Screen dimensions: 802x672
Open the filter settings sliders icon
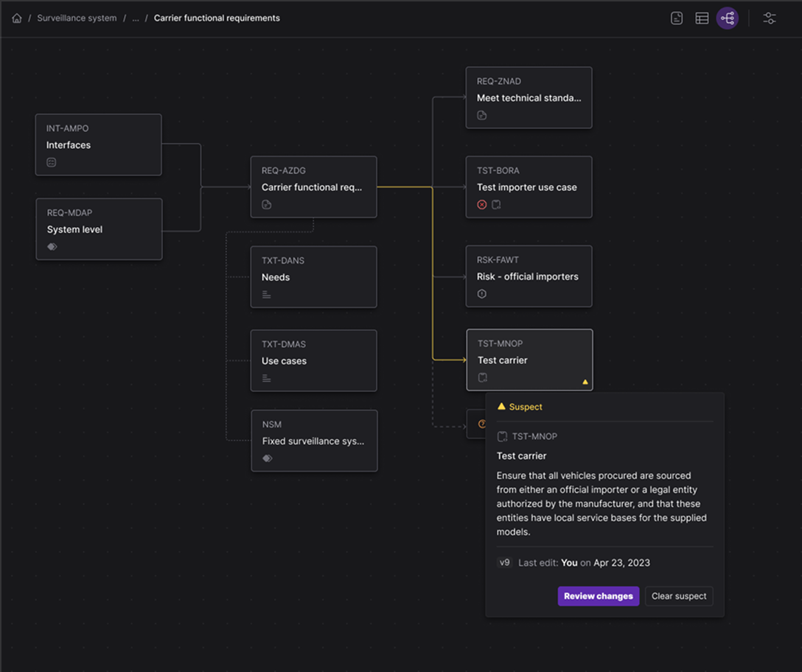coord(770,18)
